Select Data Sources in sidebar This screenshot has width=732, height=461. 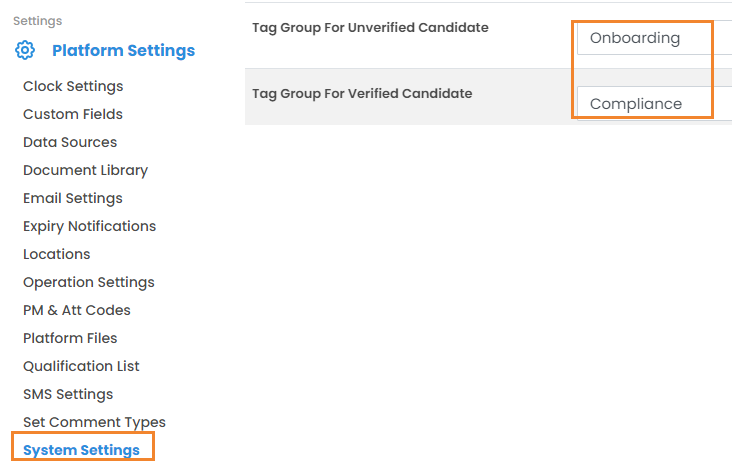click(x=70, y=142)
